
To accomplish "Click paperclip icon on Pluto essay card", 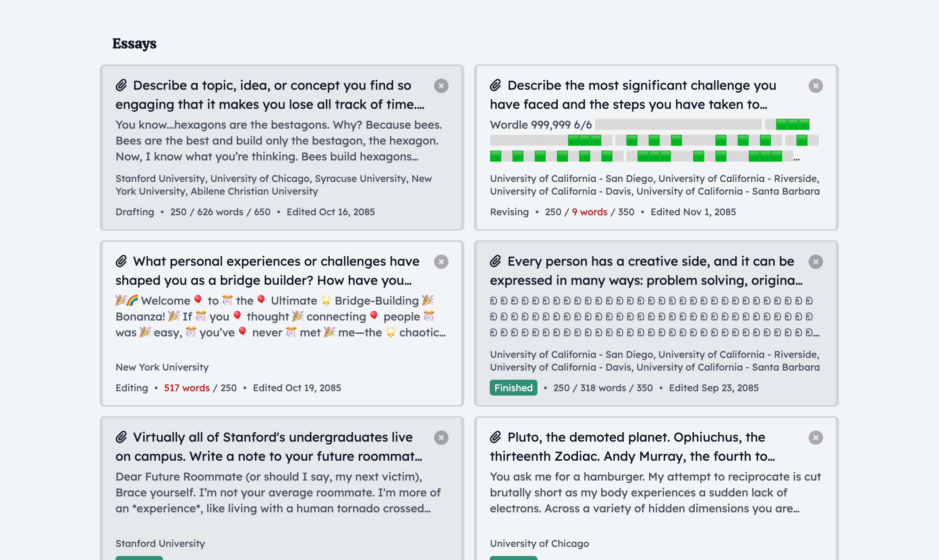I will click(x=495, y=437).
